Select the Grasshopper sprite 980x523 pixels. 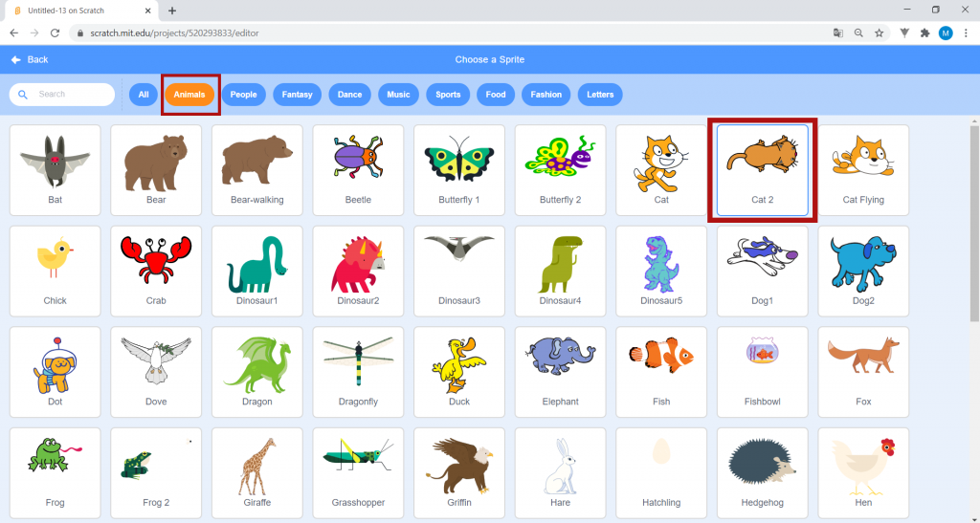click(x=358, y=473)
